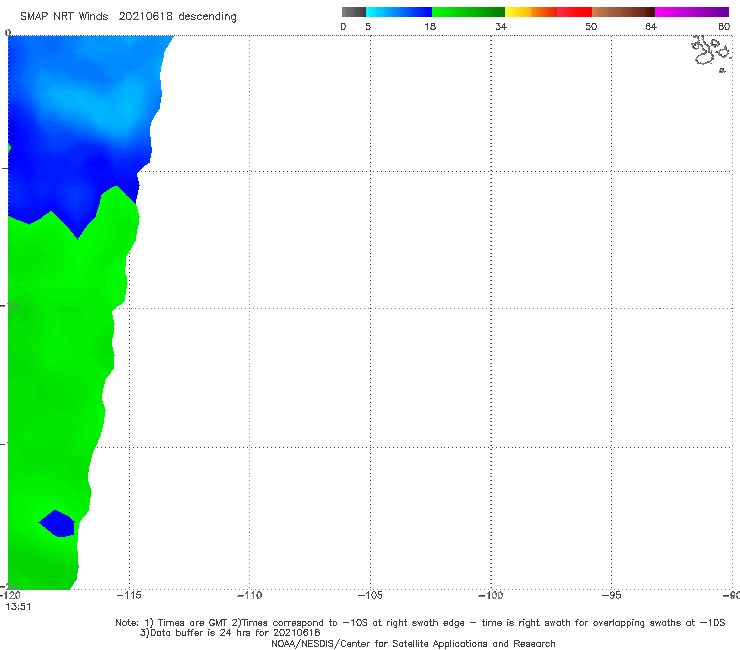Click the color bar label '50'
This screenshot has height=650, width=740.
point(591,26)
